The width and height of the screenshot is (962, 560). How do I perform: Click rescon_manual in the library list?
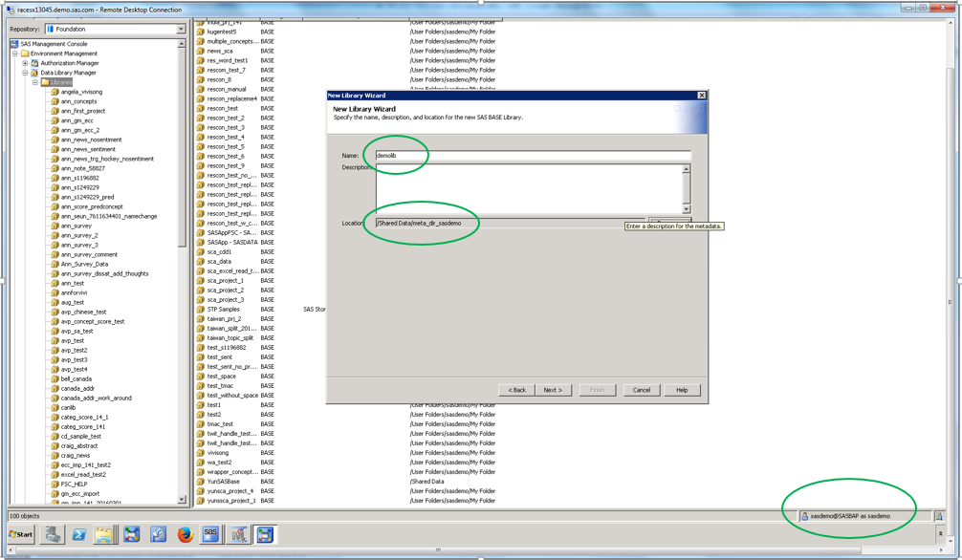tap(227, 90)
